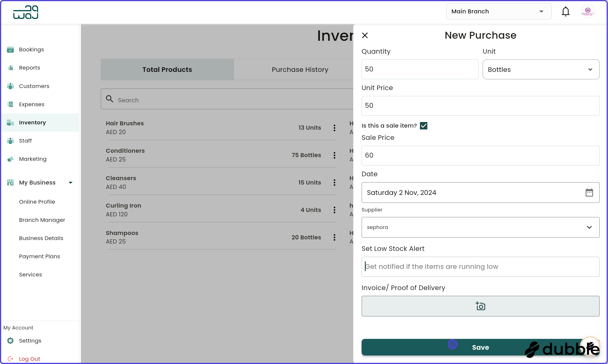Screen dimensions: 608x364
Task: Switch to the Purchase History tab
Action: click(300, 70)
